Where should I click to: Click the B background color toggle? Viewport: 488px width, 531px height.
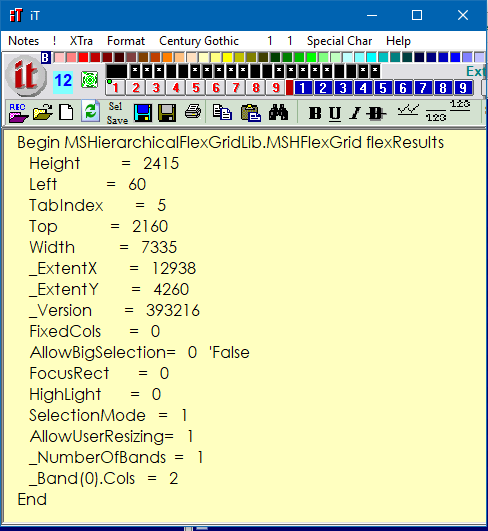click(46, 58)
